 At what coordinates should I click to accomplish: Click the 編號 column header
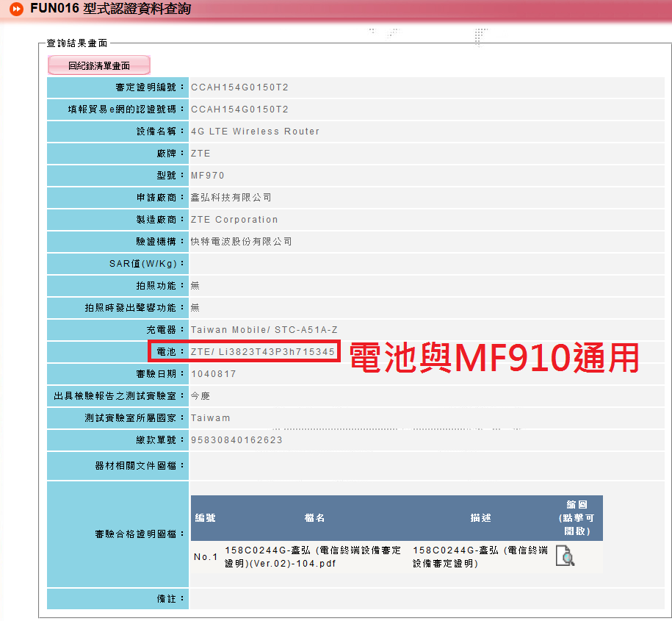point(206,517)
